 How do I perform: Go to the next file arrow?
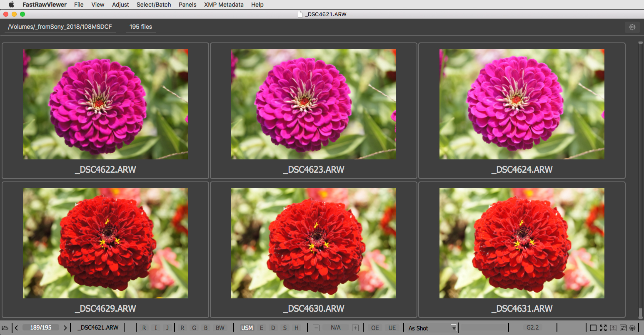pos(65,328)
